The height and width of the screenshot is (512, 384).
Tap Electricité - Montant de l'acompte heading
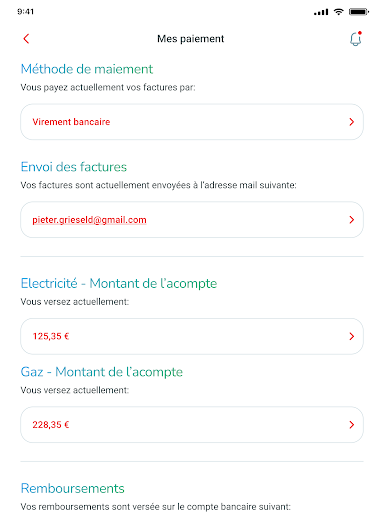pos(119,284)
